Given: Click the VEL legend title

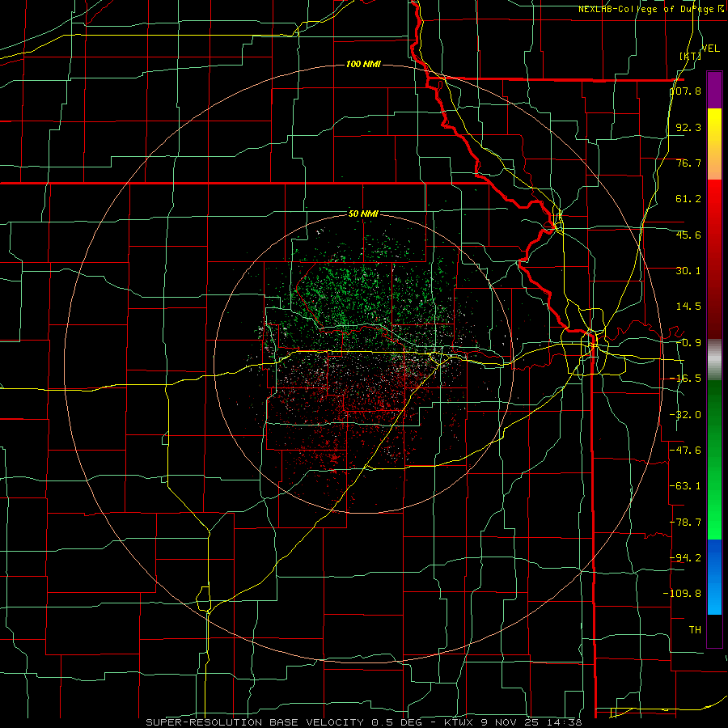Looking at the screenshot, I should coord(710,49).
